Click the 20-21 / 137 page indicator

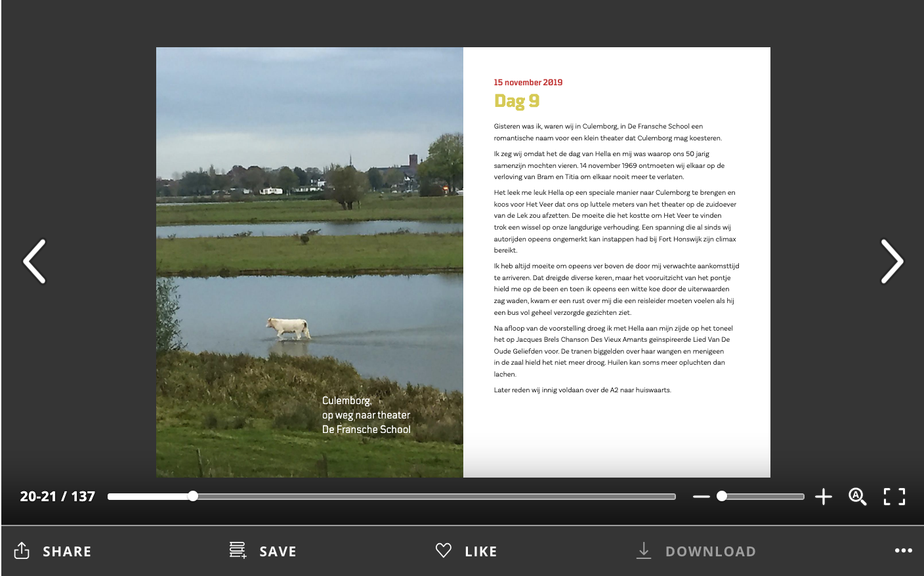click(58, 497)
